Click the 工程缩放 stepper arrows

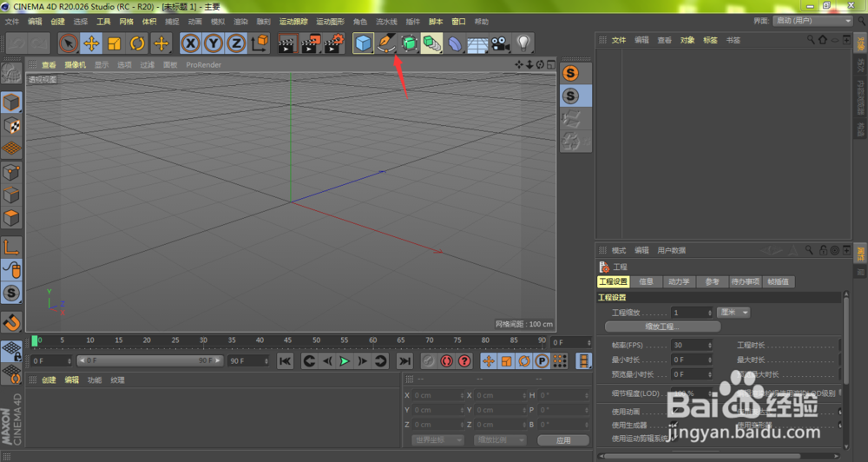tap(710, 313)
